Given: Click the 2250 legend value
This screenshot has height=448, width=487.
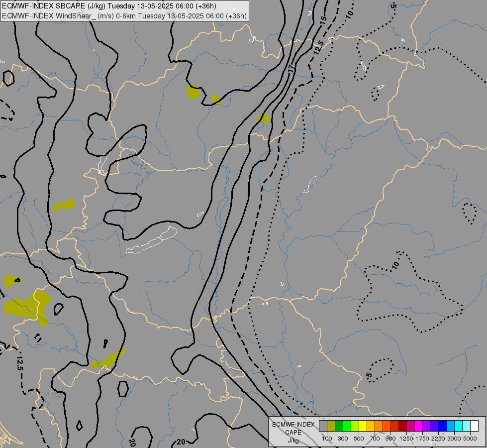Looking at the screenshot, I should (438, 439).
